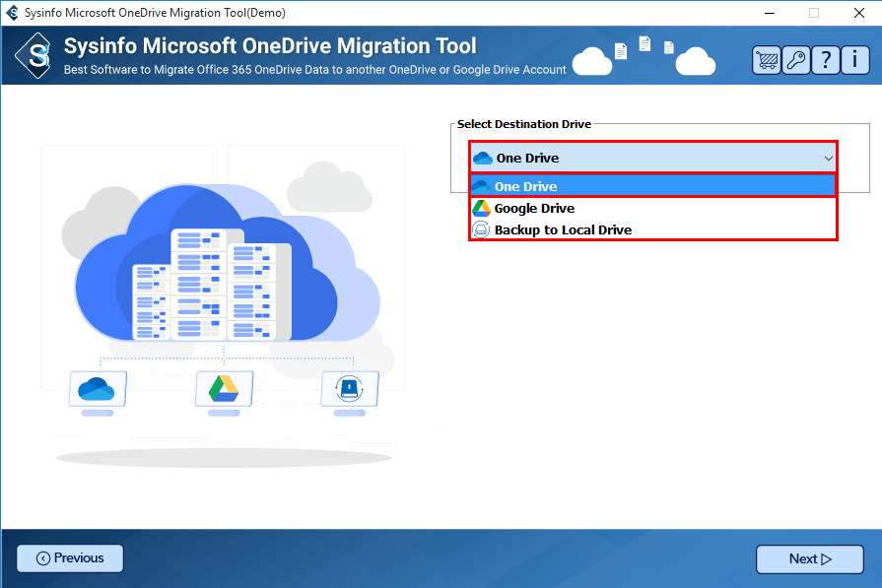Click the Sysinfo Microsoft OneDrive Migration Tool heading
Screen dimensions: 882x588
coord(270,46)
